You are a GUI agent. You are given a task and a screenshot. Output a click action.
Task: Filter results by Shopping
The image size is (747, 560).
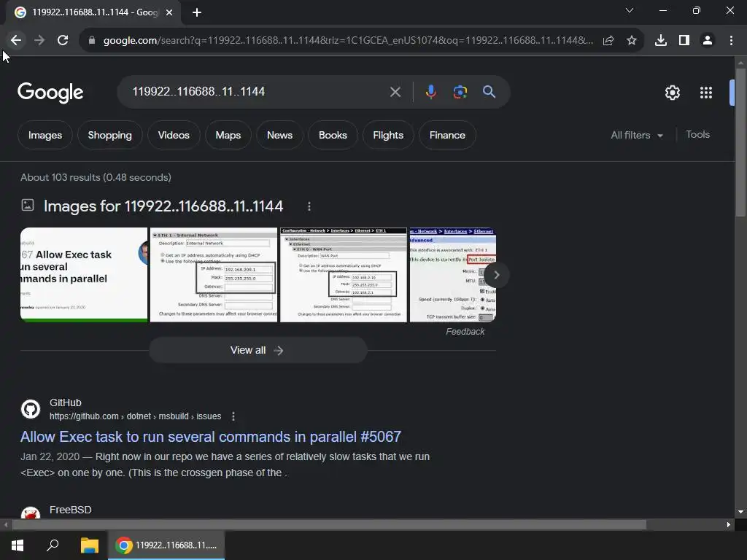(x=110, y=135)
